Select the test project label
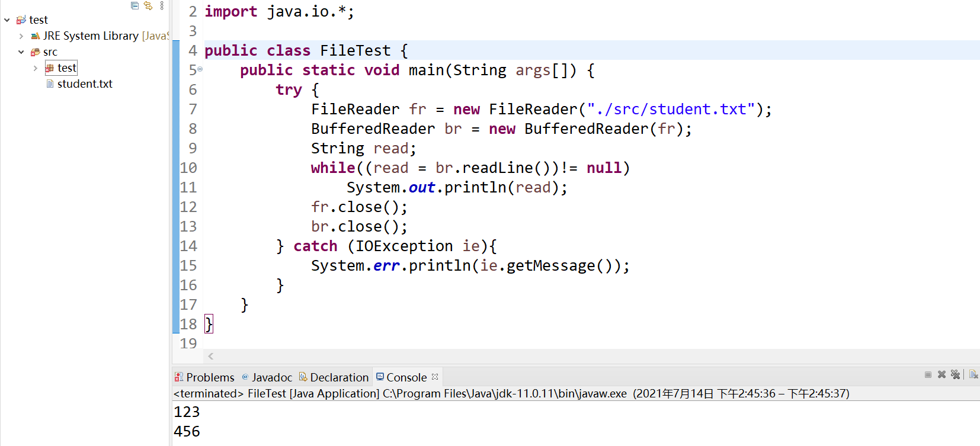The image size is (980, 446). point(39,20)
